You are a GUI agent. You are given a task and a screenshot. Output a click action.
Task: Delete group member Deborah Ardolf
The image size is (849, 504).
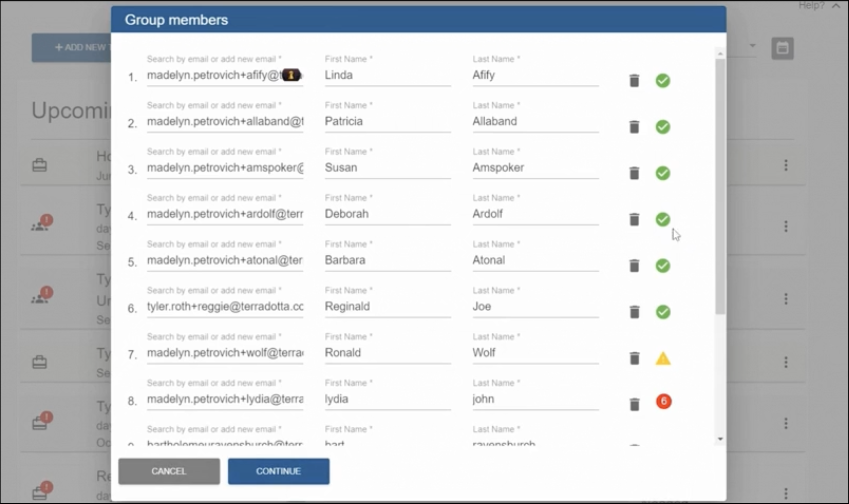coord(634,219)
